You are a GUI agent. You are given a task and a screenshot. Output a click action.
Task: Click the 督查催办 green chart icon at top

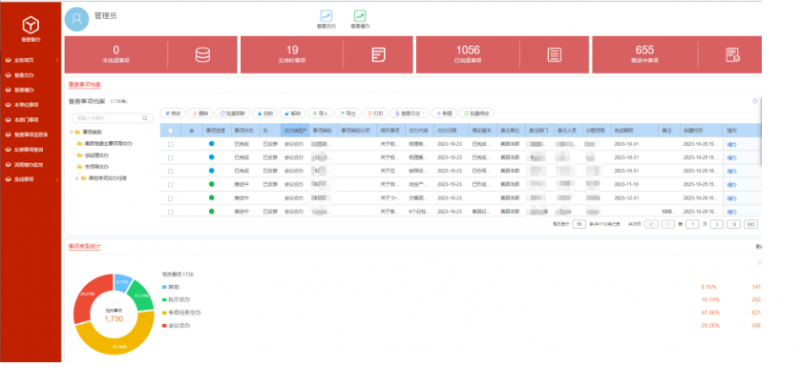click(360, 16)
